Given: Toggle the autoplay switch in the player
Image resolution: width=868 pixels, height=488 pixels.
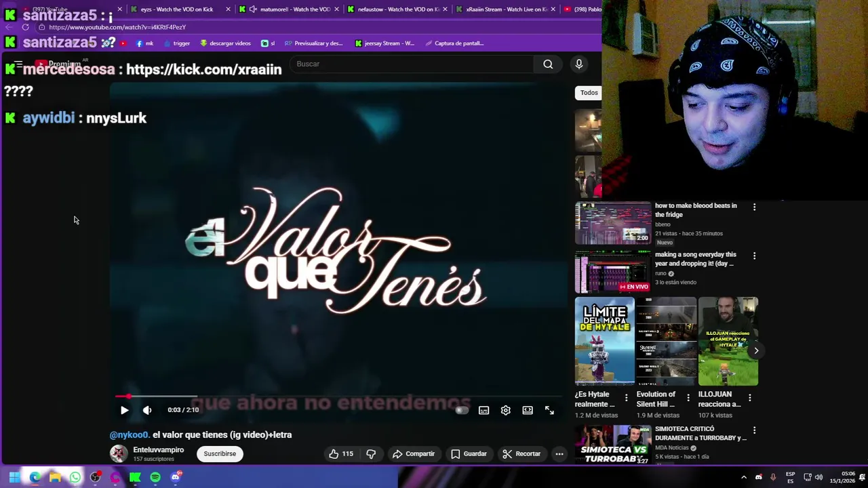Looking at the screenshot, I should (x=461, y=410).
